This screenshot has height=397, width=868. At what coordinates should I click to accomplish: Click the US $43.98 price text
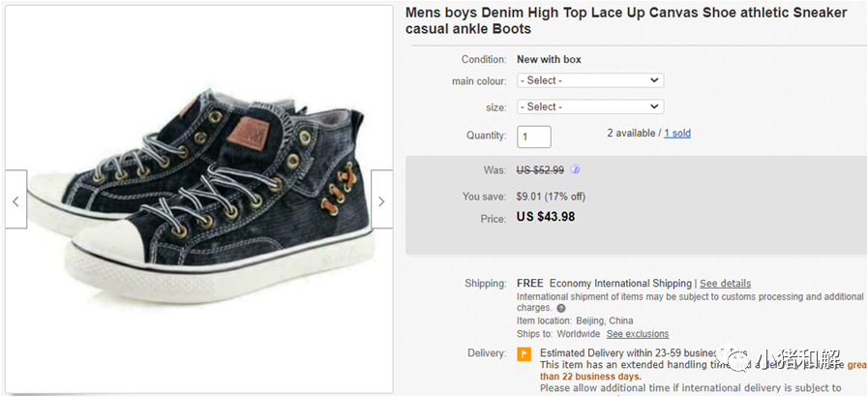[x=546, y=217]
